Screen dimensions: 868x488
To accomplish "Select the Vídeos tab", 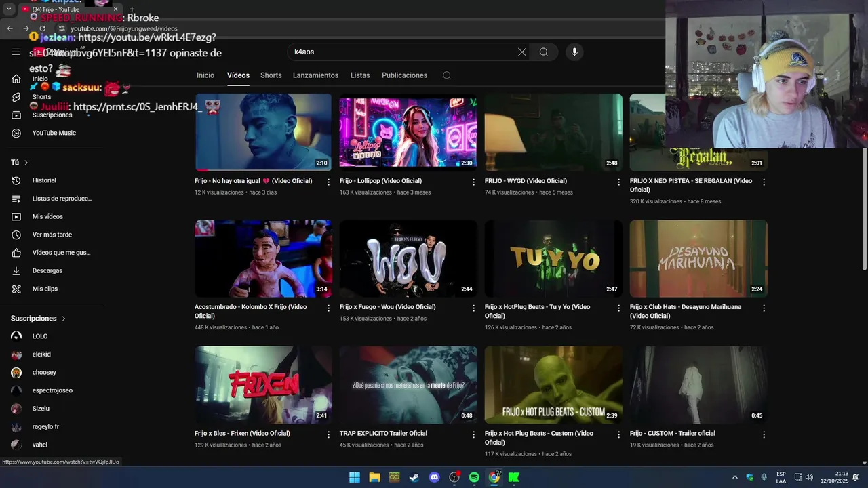I will tap(238, 75).
